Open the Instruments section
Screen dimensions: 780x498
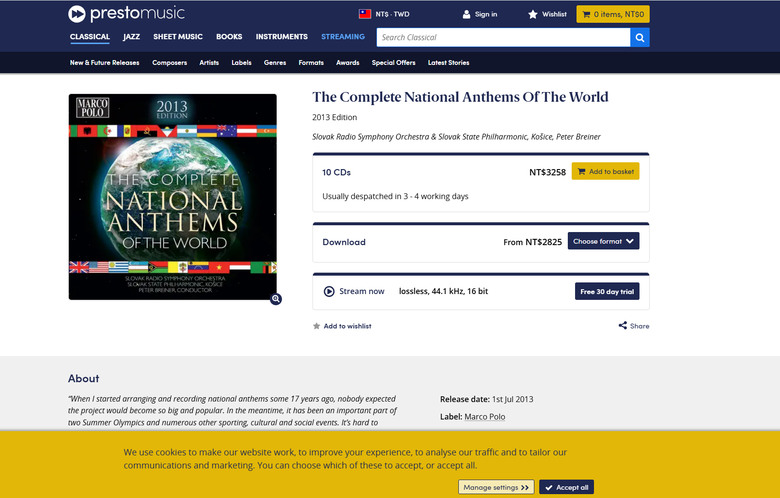pos(282,37)
